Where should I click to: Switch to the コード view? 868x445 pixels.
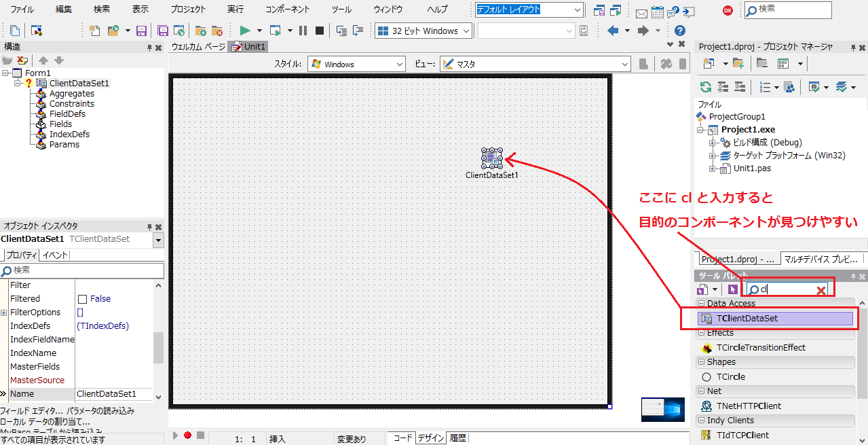(401, 438)
